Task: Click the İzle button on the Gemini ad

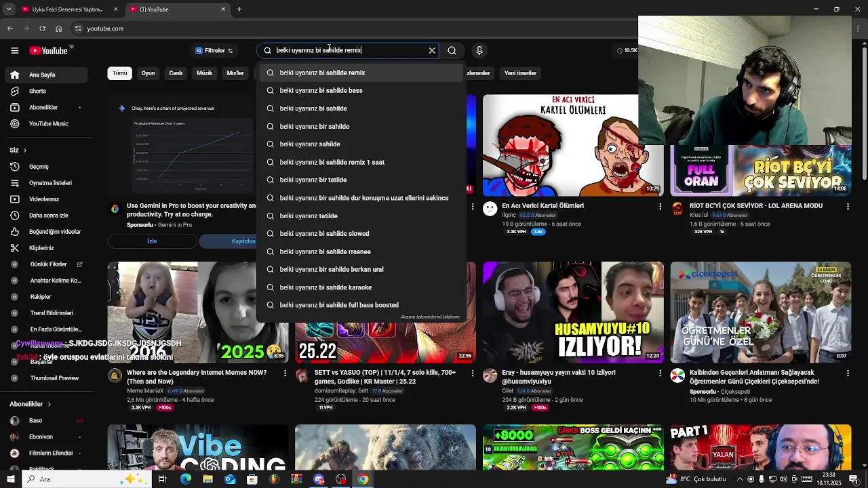Action: click(x=152, y=241)
